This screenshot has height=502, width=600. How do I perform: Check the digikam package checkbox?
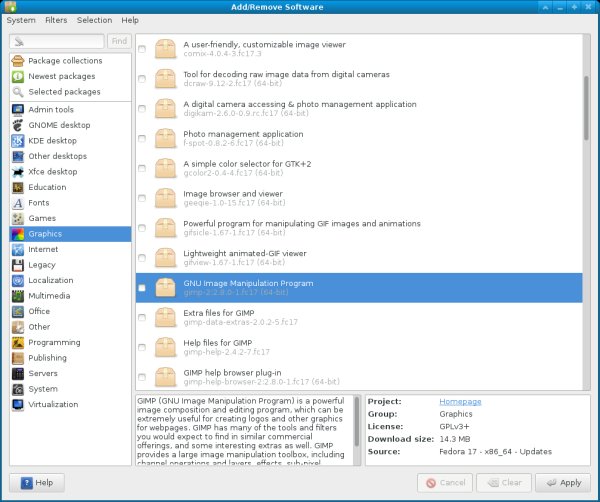(x=142, y=109)
